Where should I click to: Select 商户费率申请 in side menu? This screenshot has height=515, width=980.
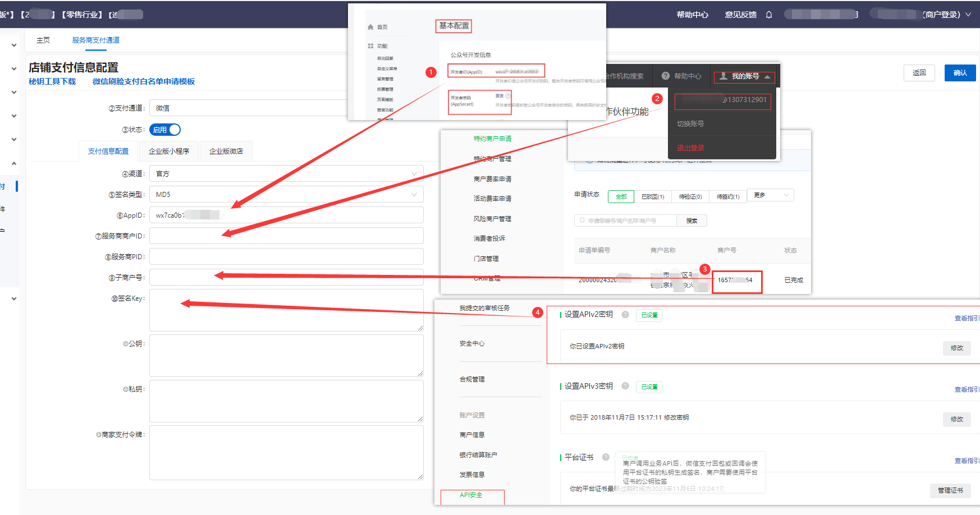tap(492, 179)
